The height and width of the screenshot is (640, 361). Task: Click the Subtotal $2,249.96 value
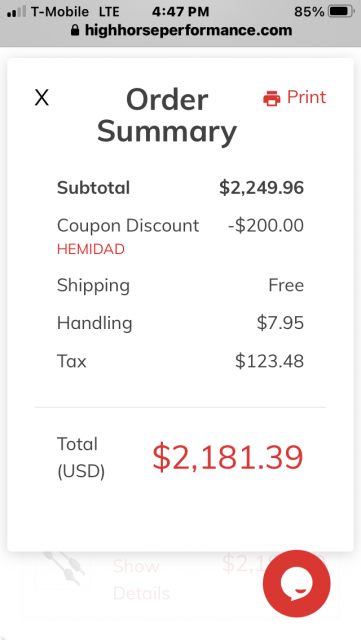[x=261, y=188]
